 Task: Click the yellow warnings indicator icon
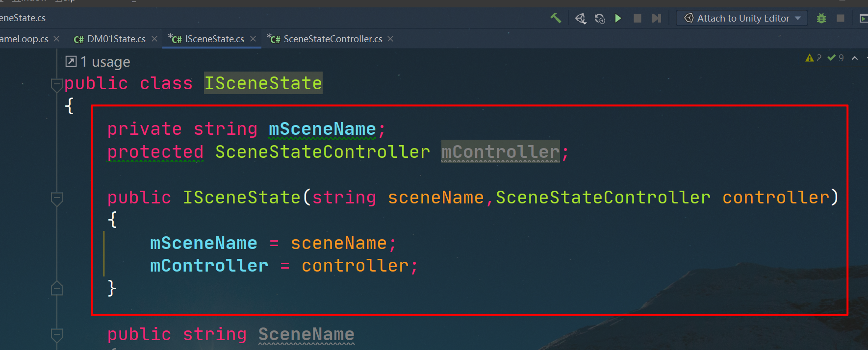(810, 58)
